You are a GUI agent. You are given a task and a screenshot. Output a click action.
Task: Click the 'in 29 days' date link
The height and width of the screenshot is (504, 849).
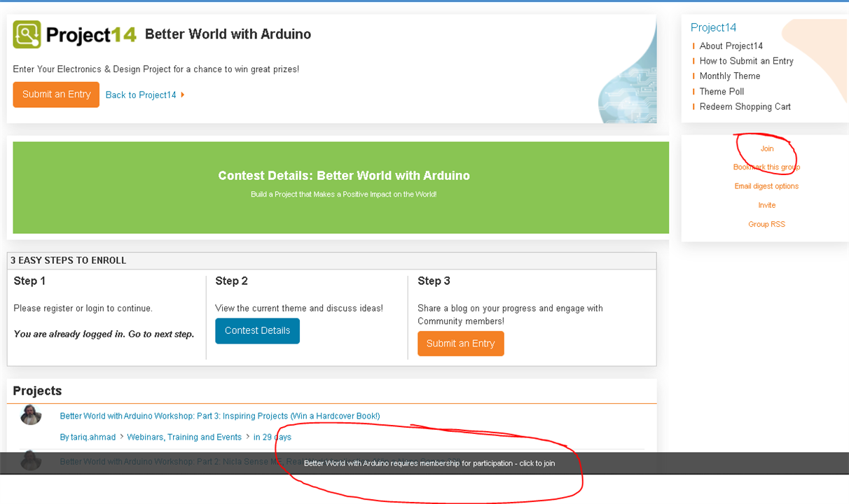(x=272, y=437)
